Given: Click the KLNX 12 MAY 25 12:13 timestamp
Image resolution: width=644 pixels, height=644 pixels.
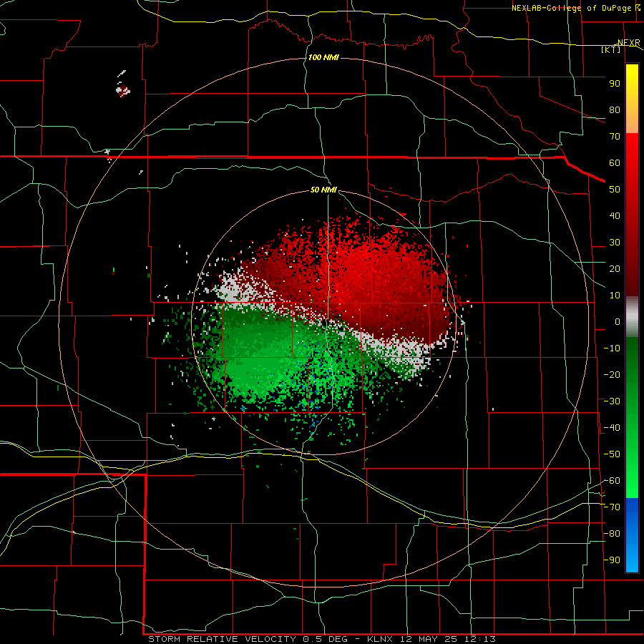Looking at the screenshot, I should tap(431, 639).
